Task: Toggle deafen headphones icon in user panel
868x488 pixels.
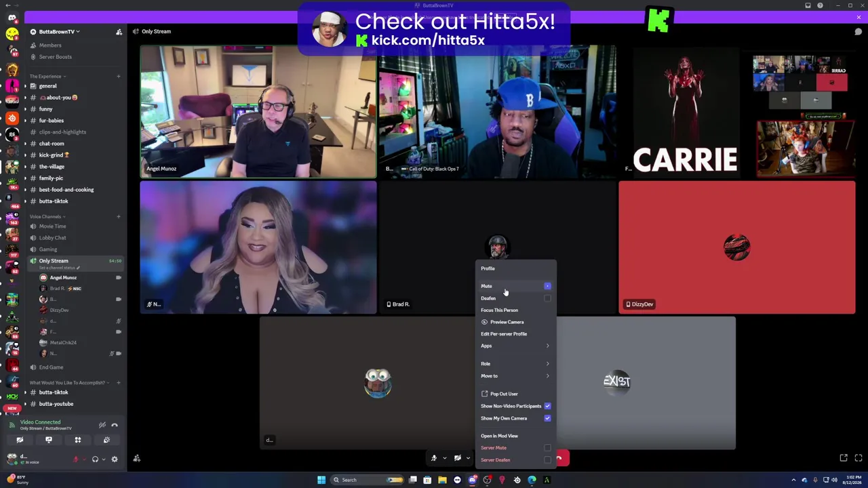Action: [x=95, y=459]
